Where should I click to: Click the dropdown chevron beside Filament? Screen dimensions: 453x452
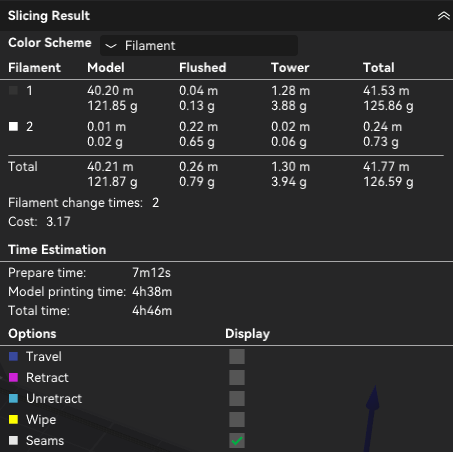[x=111, y=46]
